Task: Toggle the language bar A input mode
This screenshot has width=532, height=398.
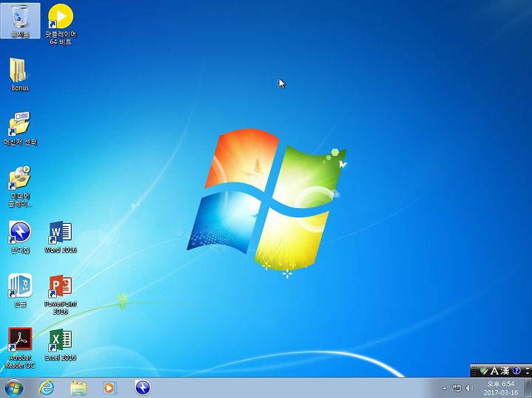Action: (x=494, y=371)
